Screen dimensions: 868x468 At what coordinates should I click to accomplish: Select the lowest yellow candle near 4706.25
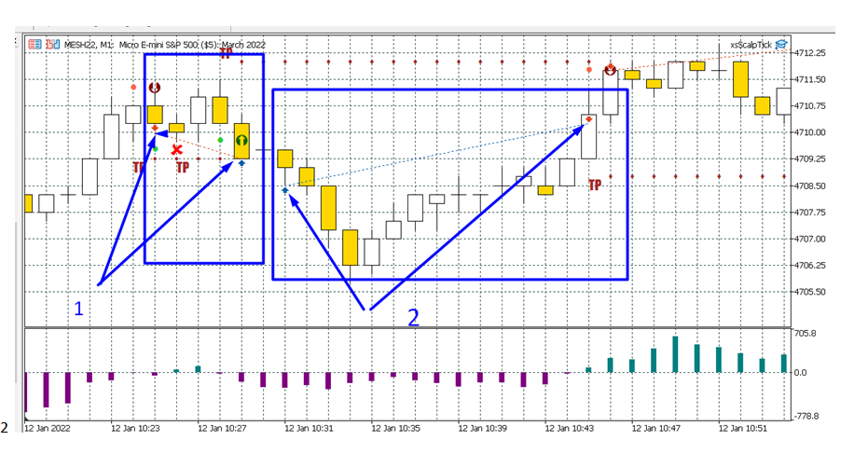pyautogui.click(x=350, y=248)
